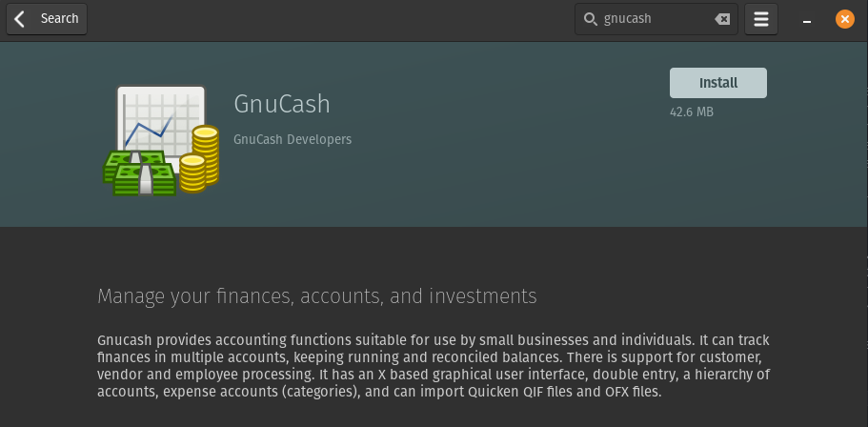
Task: Click the word Quicken in the description
Action: tap(494, 392)
